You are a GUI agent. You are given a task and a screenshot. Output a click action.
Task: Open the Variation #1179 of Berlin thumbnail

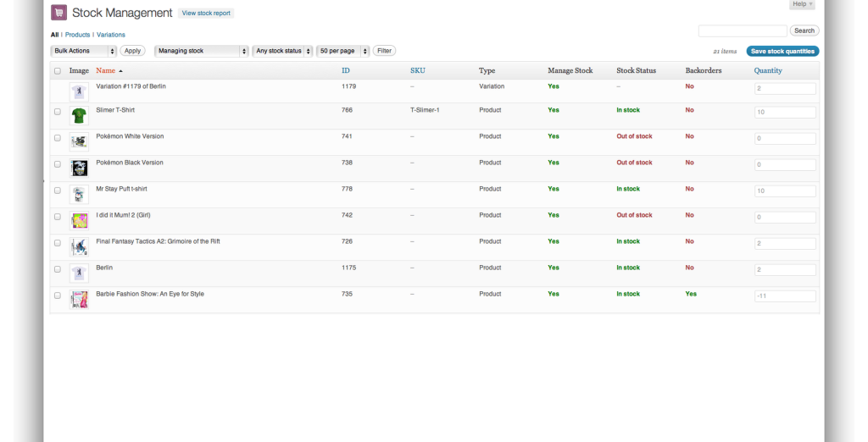pyautogui.click(x=79, y=91)
